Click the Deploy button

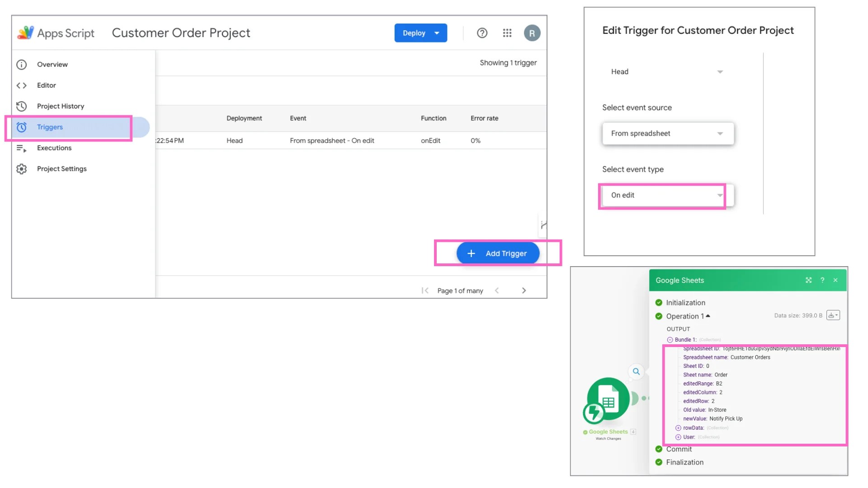(x=420, y=33)
